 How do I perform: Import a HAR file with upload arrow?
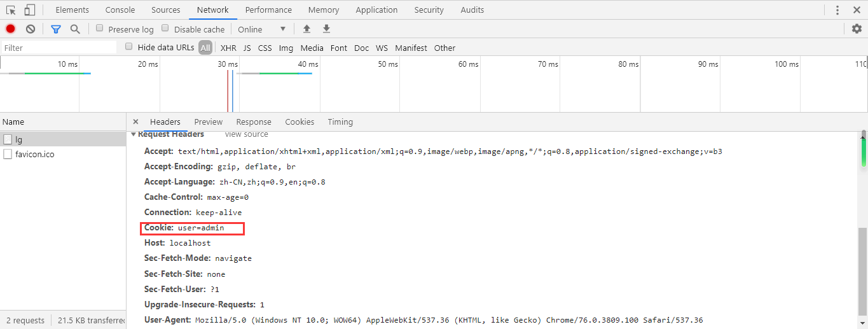307,29
